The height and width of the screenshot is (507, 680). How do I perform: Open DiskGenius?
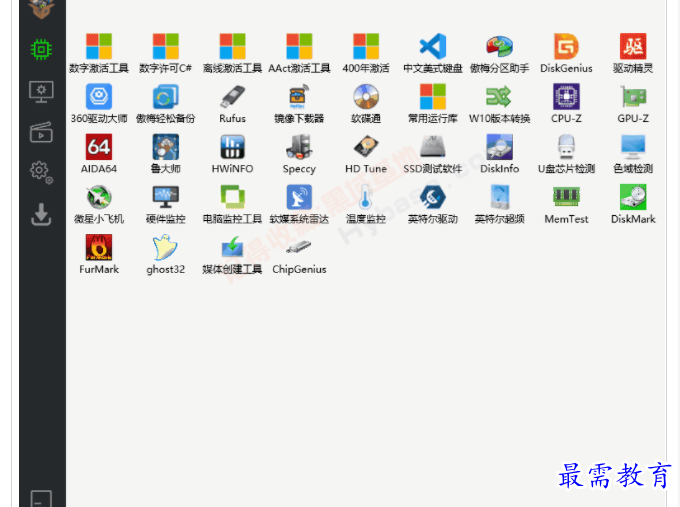point(566,53)
